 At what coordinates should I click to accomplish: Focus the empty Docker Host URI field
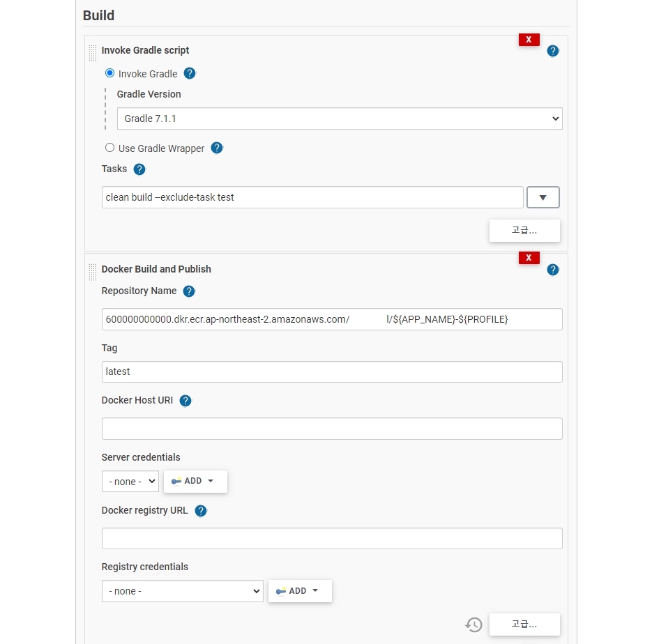point(332,429)
